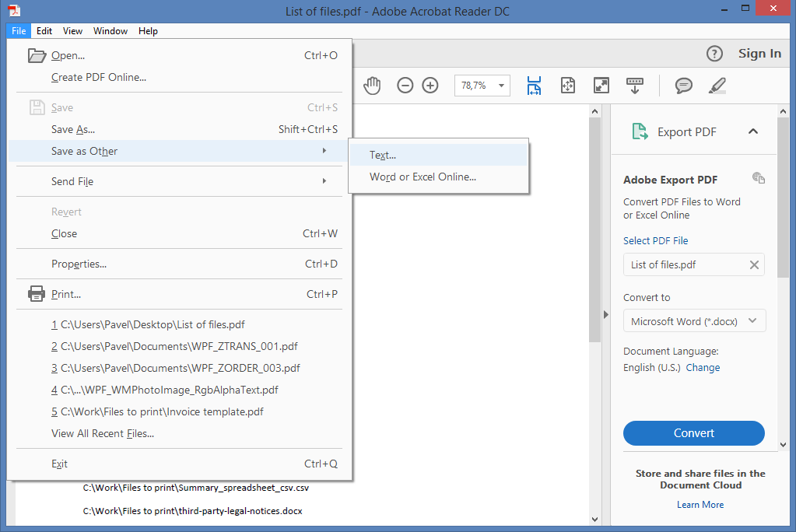Choose Print... in the File menu
The width and height of the screenshot is (796, 532).
(x=176, y=294)
